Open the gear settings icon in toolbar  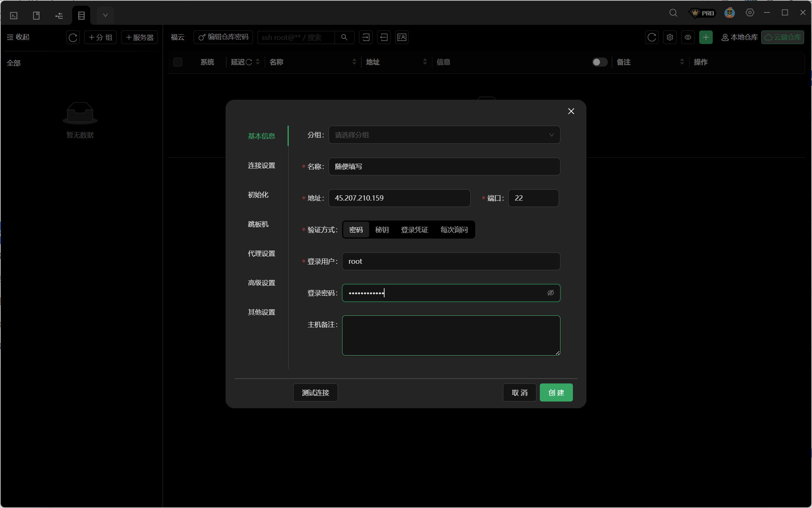(x=670, y=37)
